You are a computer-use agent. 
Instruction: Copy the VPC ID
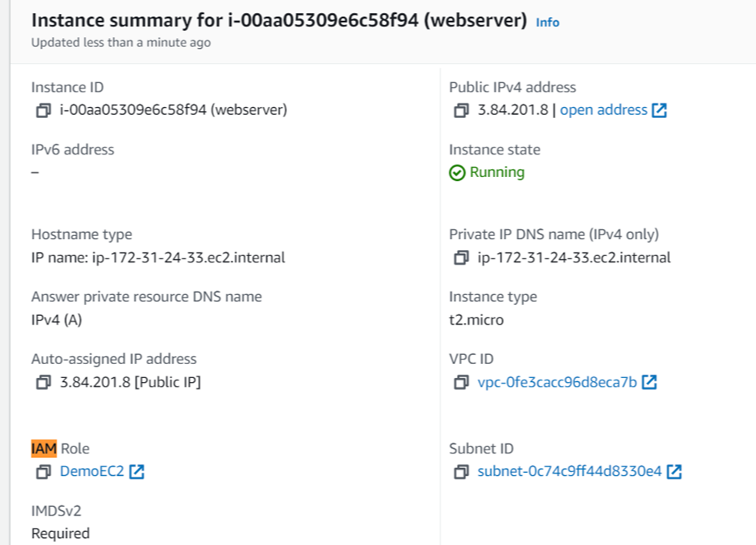[x=461, y=382]
